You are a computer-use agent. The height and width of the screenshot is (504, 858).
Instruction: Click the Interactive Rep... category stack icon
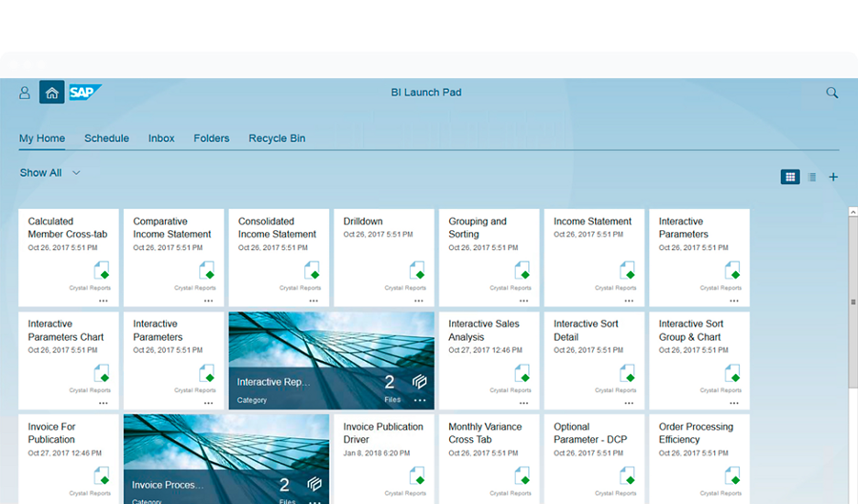click(419, 382)
